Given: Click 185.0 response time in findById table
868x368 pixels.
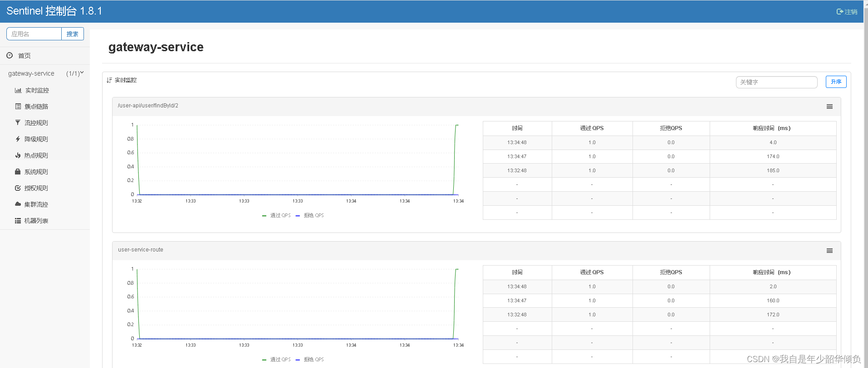Looking at the screenshot, I should point(773,170).
